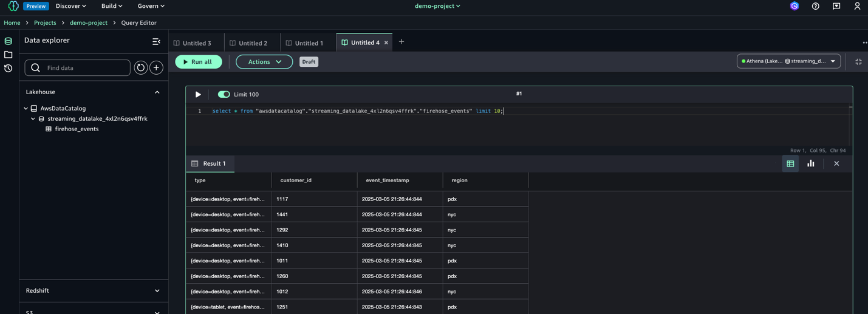Open the Build menu

[112, 6]
